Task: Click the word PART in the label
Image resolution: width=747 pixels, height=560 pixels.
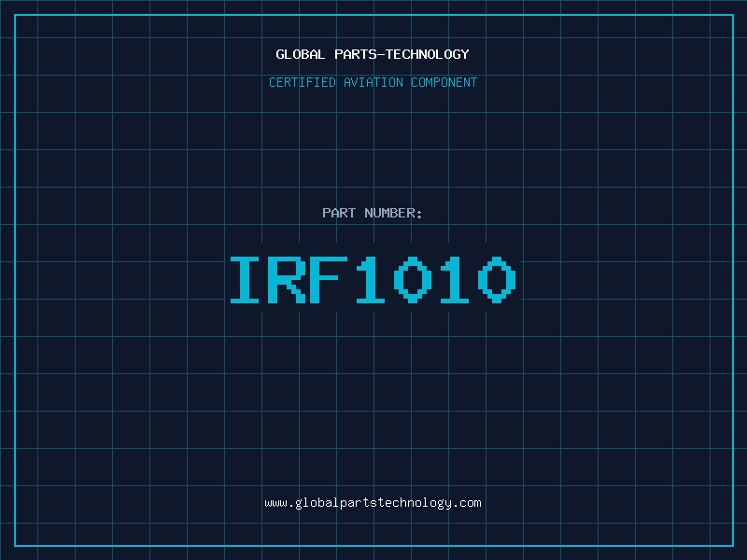Action: pyautogui.click(x=338, y=213)
